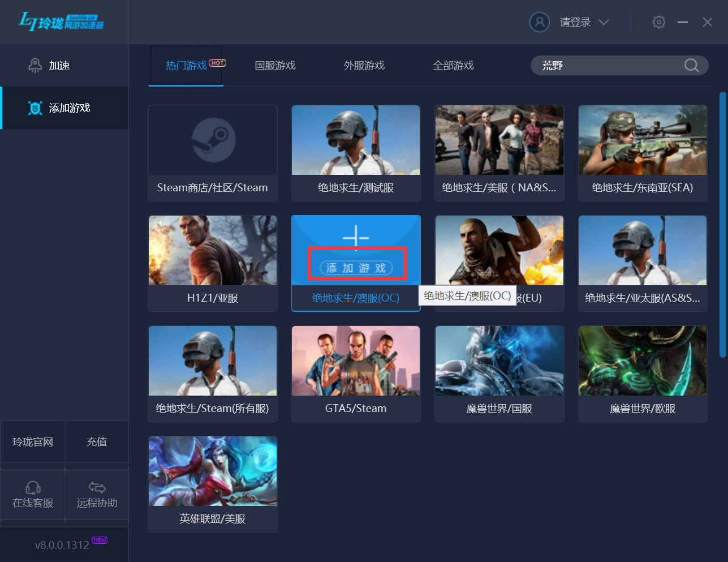The height and width of the screenshot is (562, 728).
Task: Open the settings gear icon
Action: [658, 22]
